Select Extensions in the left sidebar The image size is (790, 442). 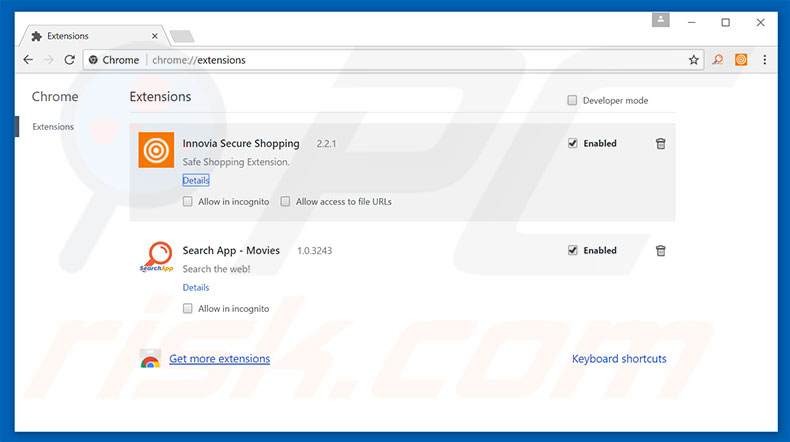point(53,127)
